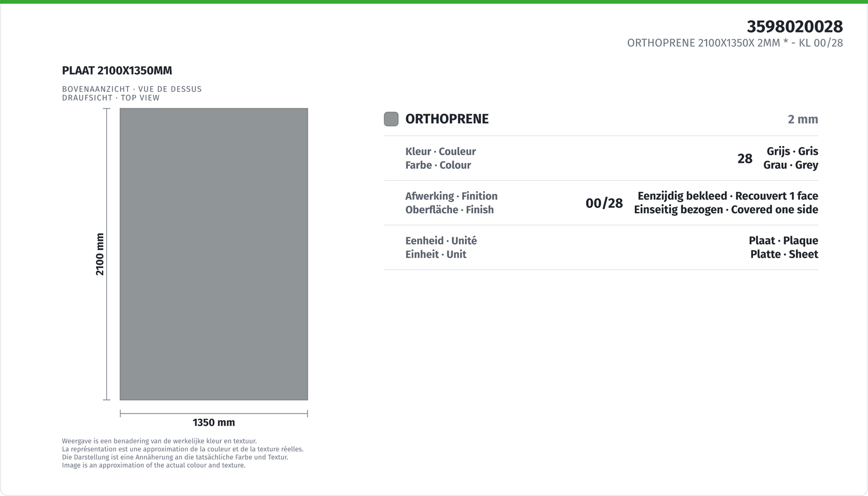Click Einseitig bezogen · Covered one side

[726, 209]
